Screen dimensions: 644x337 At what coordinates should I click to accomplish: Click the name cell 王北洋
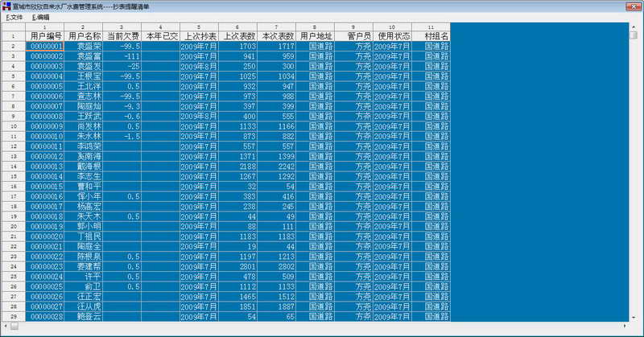point(84,86)
